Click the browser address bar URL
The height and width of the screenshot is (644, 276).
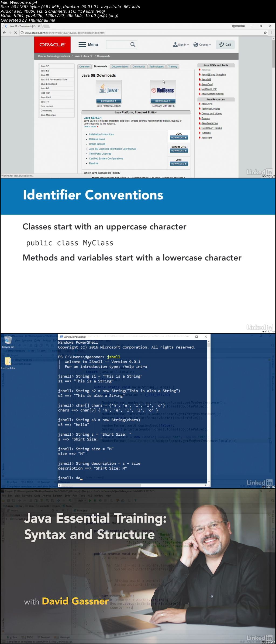(x=65, y=33)
